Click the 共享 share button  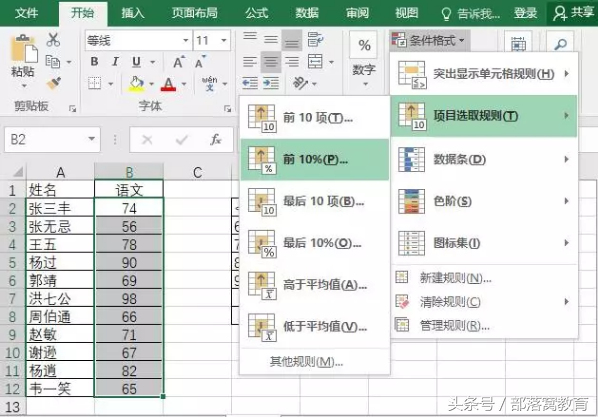573,13
